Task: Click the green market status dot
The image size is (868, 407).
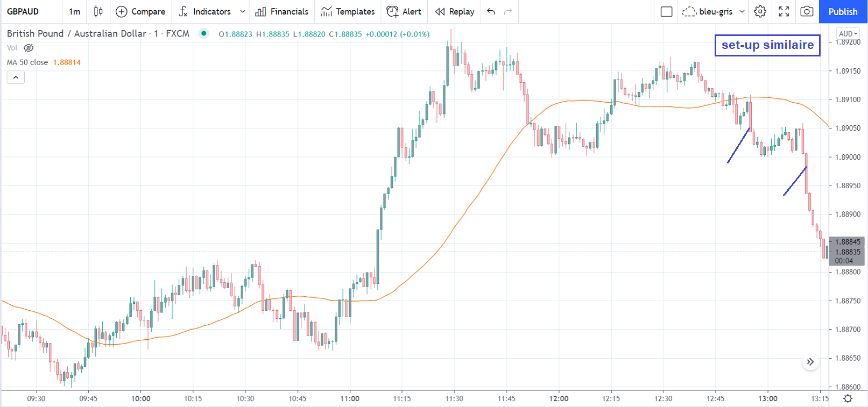Action: pos(204,33)
